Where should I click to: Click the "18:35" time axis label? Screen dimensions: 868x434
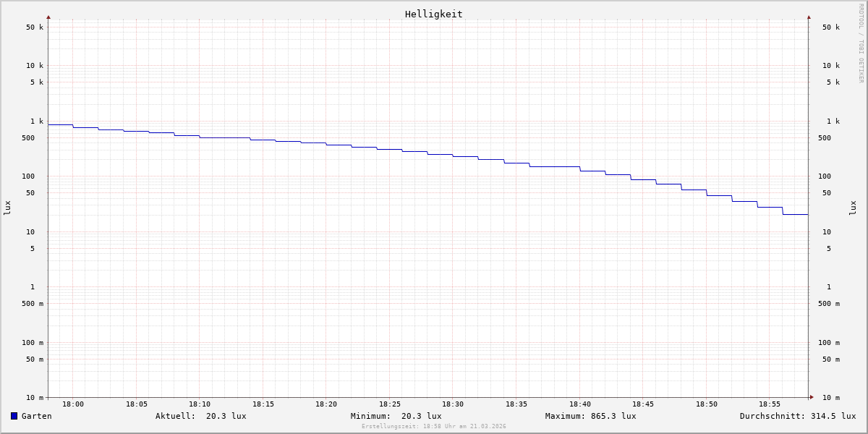click(x=516, y=404)
